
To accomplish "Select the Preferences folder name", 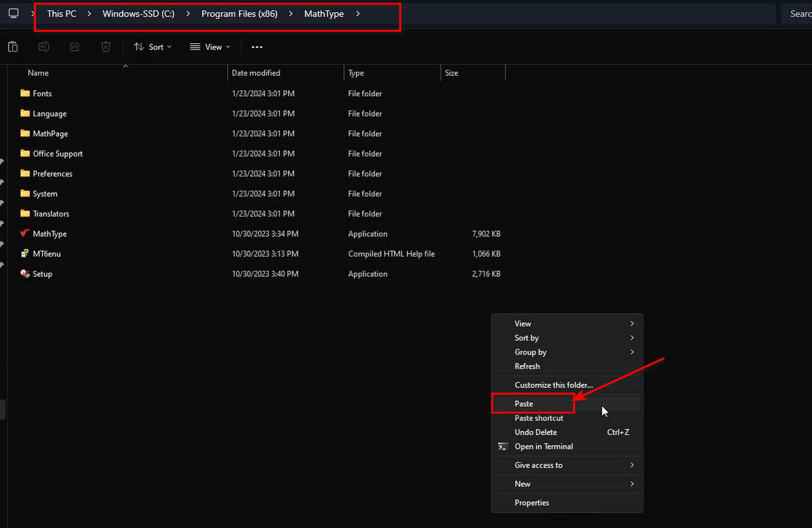I will click(x=53, y=174).
